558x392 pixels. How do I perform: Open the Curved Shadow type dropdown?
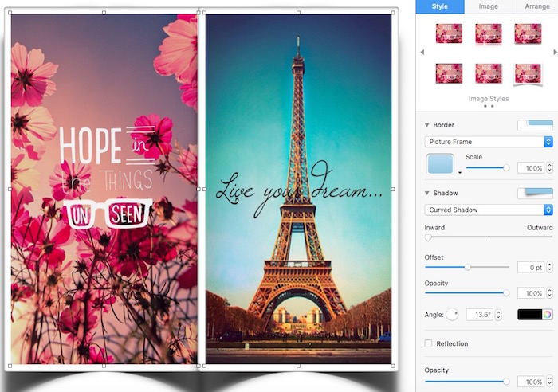[x=488, y=210]
